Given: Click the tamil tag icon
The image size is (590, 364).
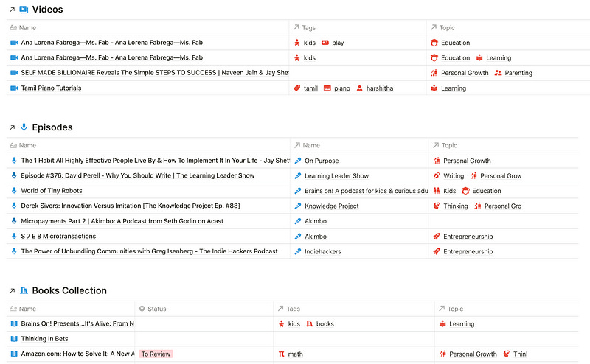Looking at the screenshot, I should (297, 88).
